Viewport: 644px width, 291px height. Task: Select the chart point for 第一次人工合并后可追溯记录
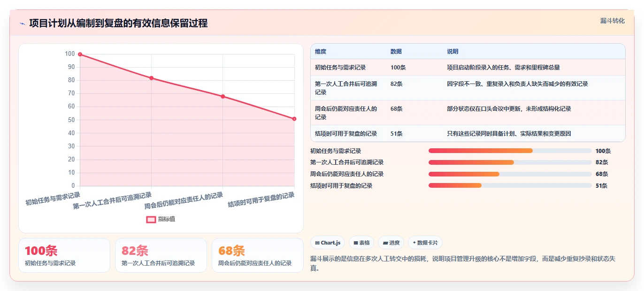coord(151,78)
